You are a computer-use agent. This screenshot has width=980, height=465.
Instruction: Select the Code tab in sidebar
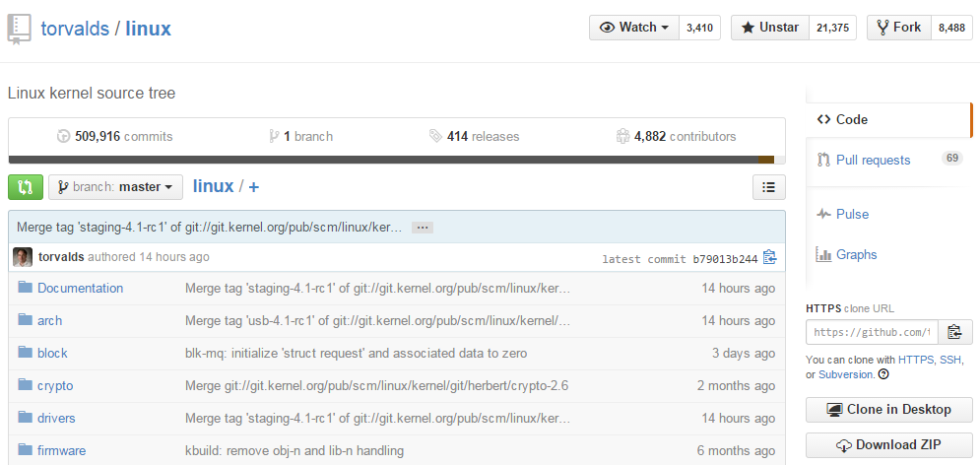coord(888,119)
